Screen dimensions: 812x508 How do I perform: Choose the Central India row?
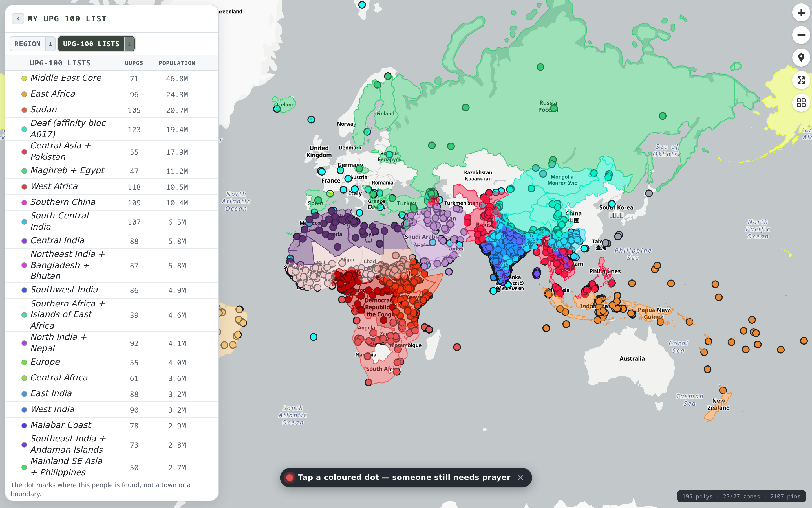tap(112, 240)
